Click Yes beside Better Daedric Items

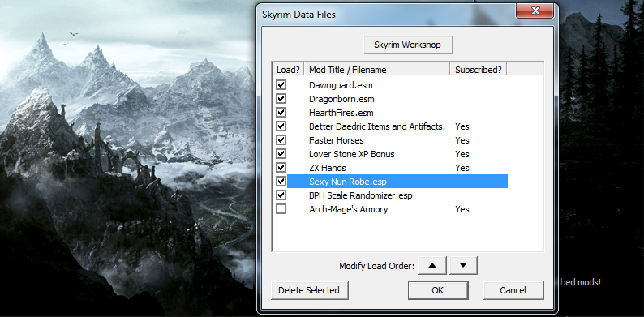click(x=462, y=126)
